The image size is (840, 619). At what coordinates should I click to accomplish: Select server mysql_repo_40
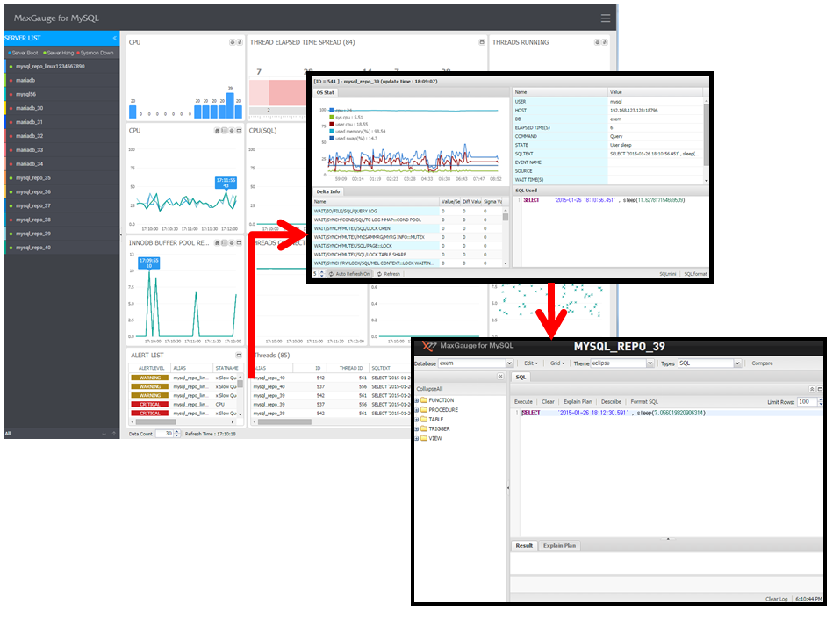(61, 248)
